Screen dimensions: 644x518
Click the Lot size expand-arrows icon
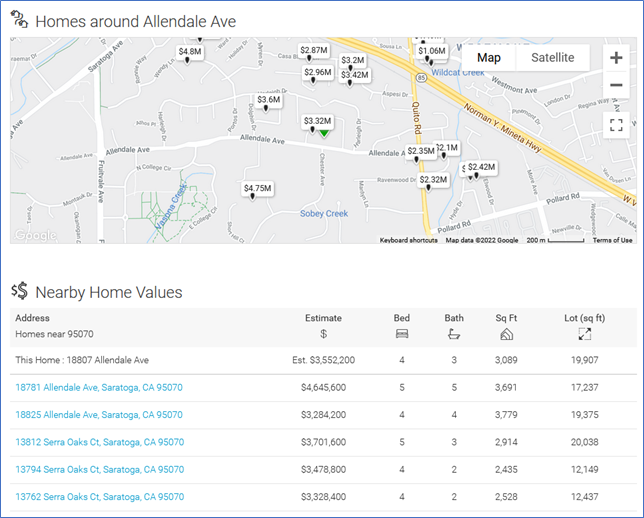pos(584,334)
